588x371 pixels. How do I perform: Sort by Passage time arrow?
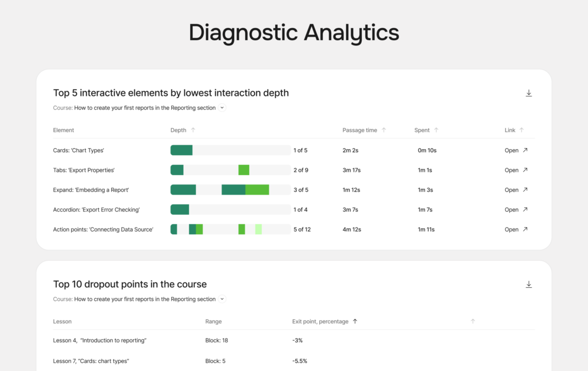pos(384,130)
